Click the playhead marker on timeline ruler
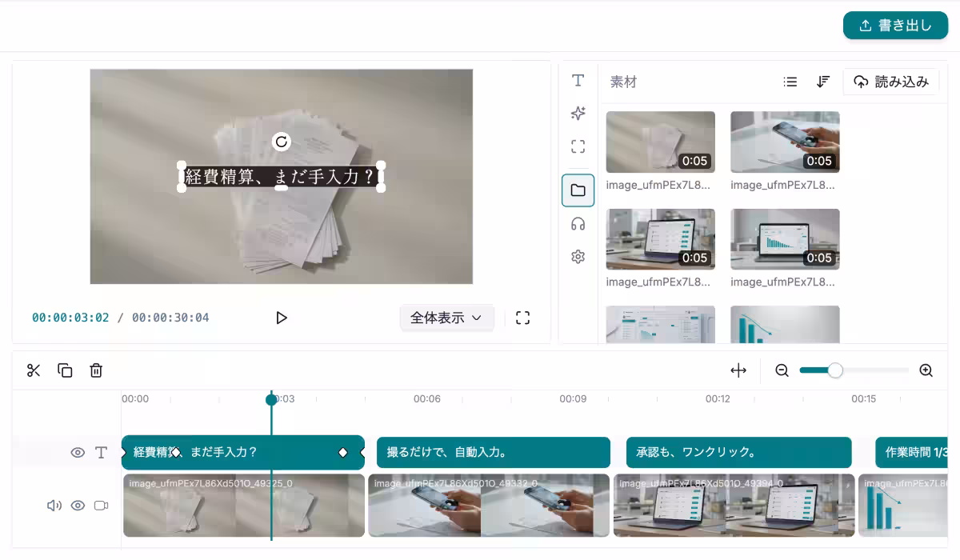The height and width of the screenshot is (560, 960). (271, 399)
